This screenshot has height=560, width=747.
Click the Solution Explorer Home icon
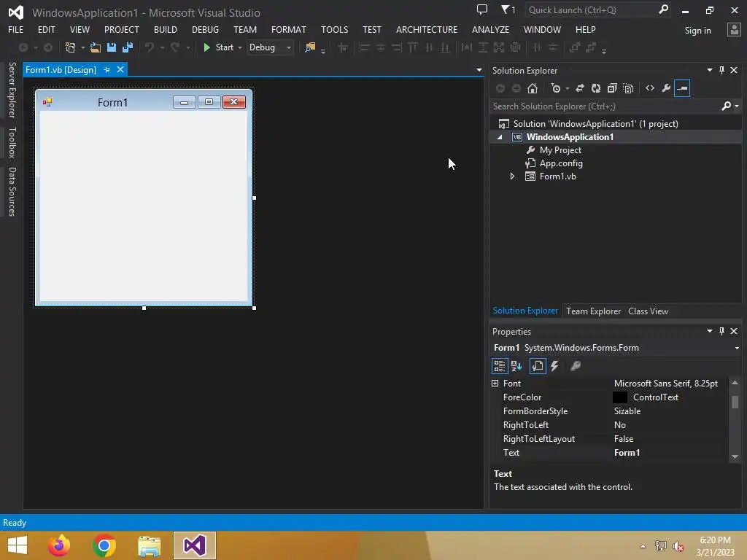pos(532,88)
